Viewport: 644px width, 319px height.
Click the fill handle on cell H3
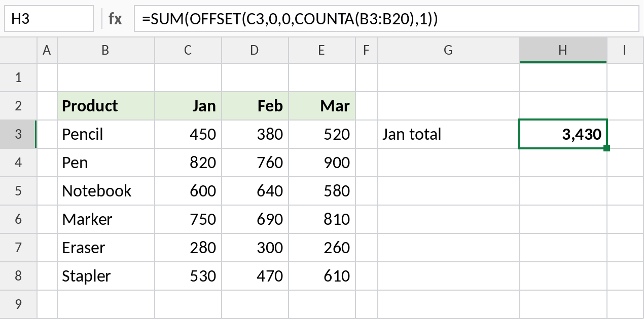pos(607,148)
